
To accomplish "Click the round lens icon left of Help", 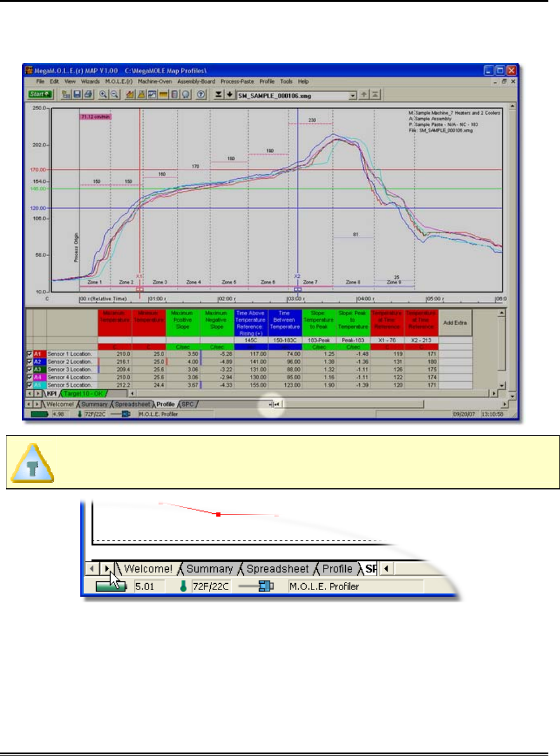I will point(186,94).
